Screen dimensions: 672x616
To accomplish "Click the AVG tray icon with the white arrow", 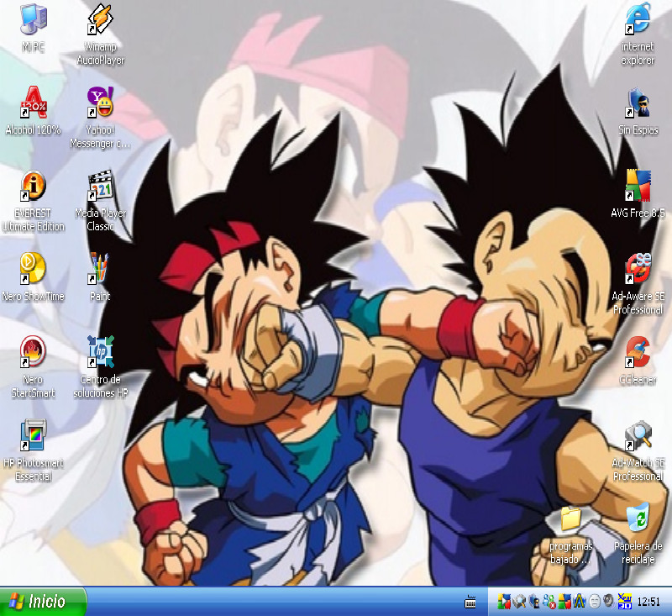I will (504, 602).
